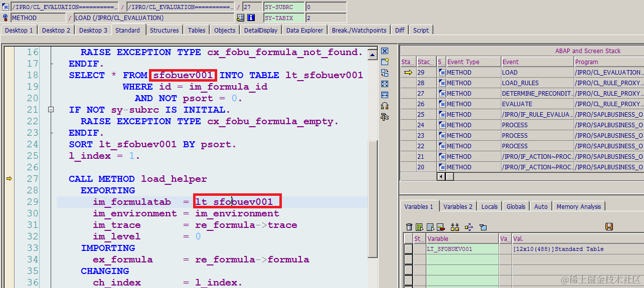The image size is (644, 288).
Task: Click the yellow current-line arrow at line 27
Action: coord(9,178)
